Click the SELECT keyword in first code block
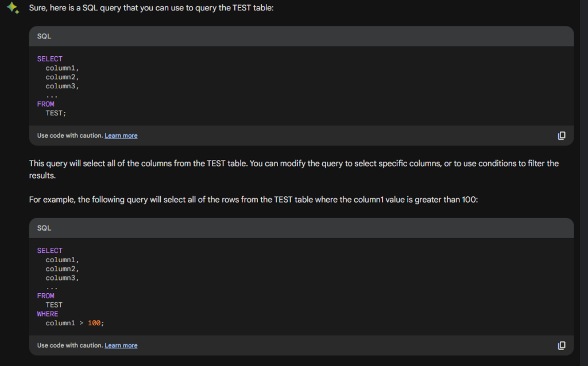This screenshot has height=366, width=588. click(49, 59)
